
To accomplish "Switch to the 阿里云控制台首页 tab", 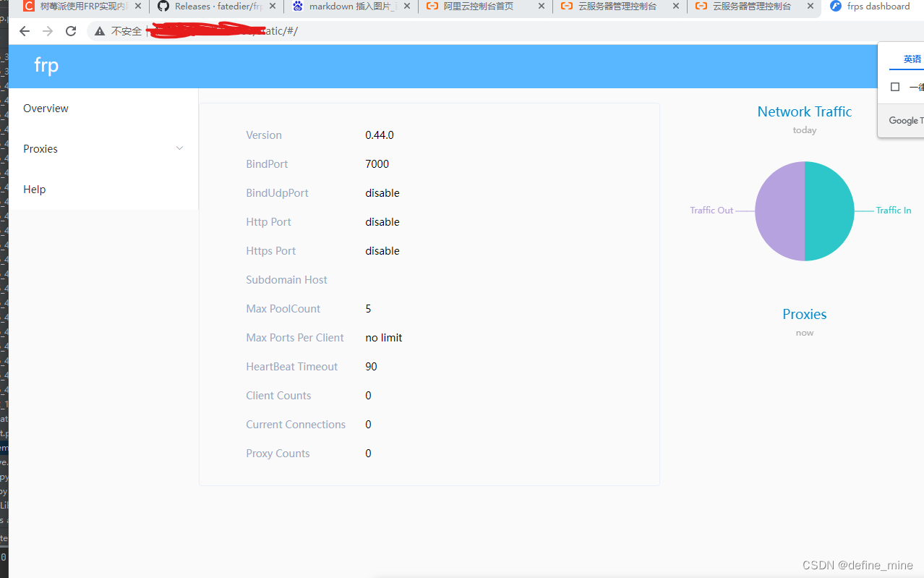I will (486, 7).
